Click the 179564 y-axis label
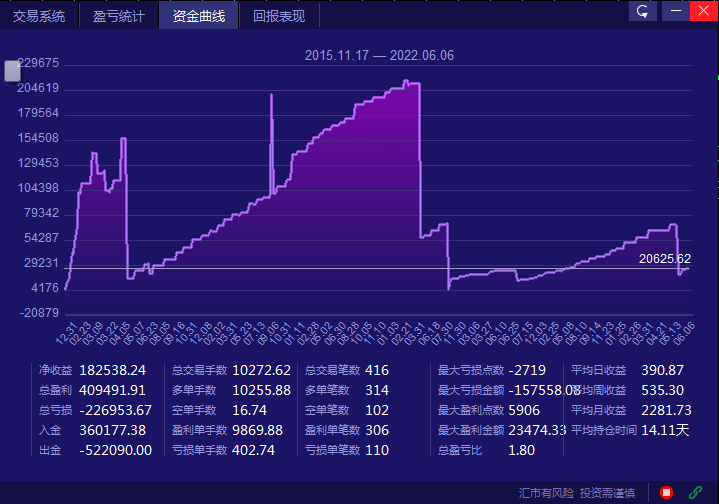 [x=38, y=113]
